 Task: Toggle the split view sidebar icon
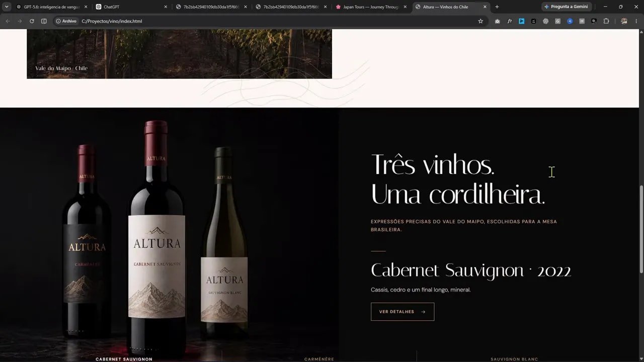44,21
